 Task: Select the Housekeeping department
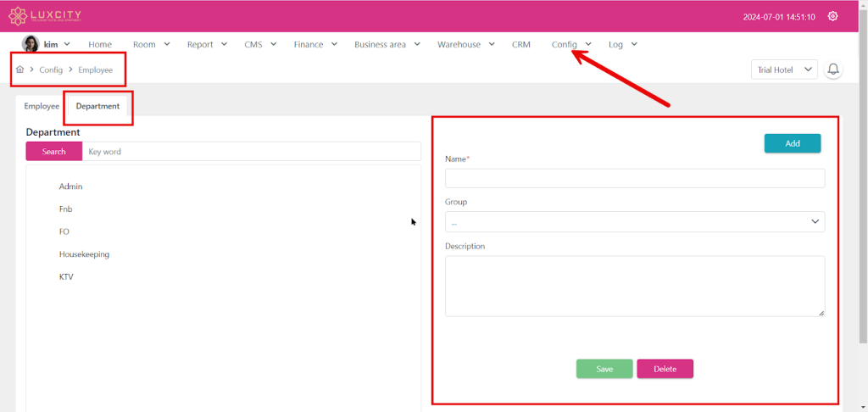84,254
